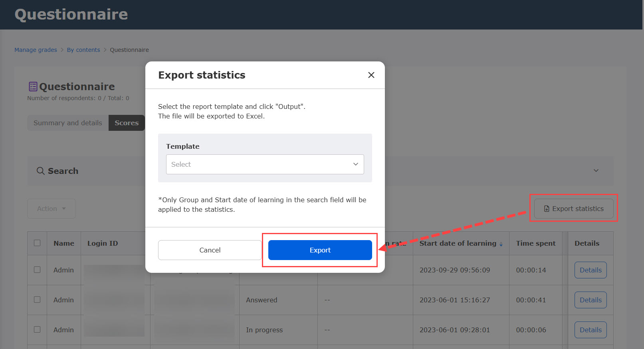Screen dimensions: 644x349
Task: Select the Scores tab
Action: point(127,123)
